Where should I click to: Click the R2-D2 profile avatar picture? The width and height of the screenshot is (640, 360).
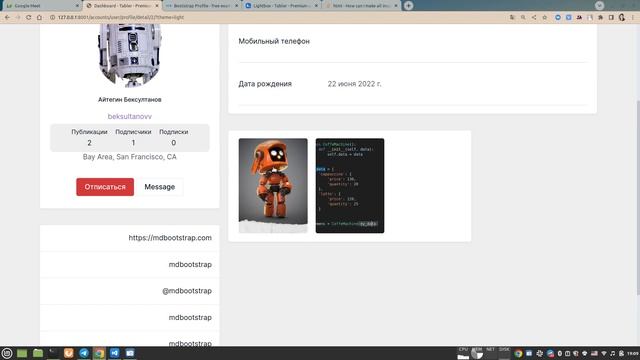[x=130, y=55]
